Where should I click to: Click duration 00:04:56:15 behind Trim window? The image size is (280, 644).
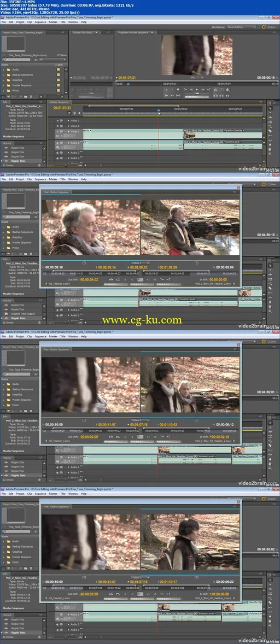coord(265,235)
